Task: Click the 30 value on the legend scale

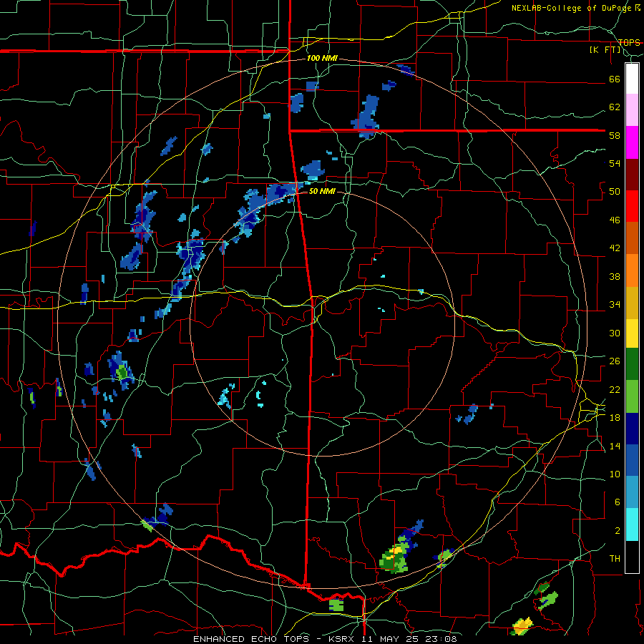Action: 615,333
